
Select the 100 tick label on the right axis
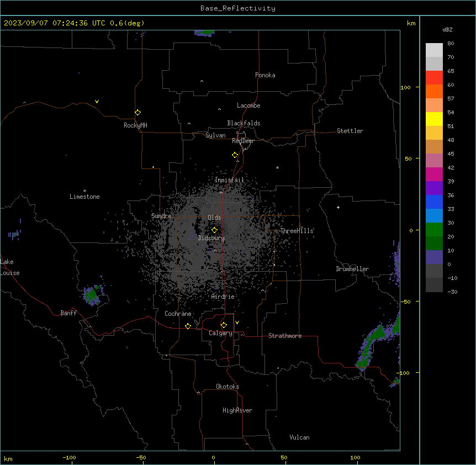pyautogui.click(x=405, y=87)
